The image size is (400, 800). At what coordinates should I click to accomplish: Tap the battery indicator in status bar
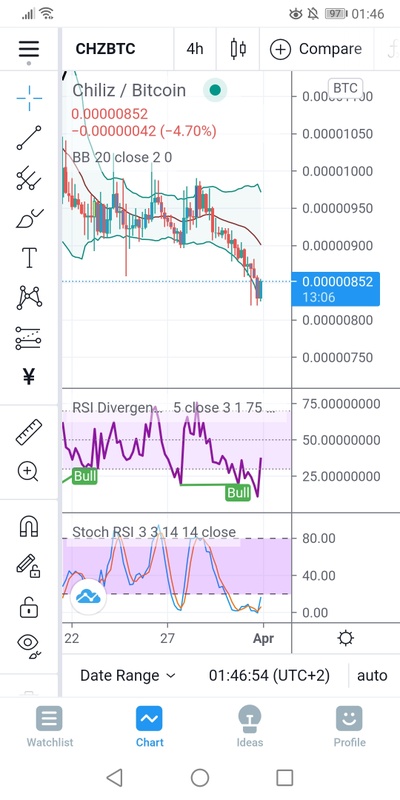pyautogui.click(x=336, y=14)
